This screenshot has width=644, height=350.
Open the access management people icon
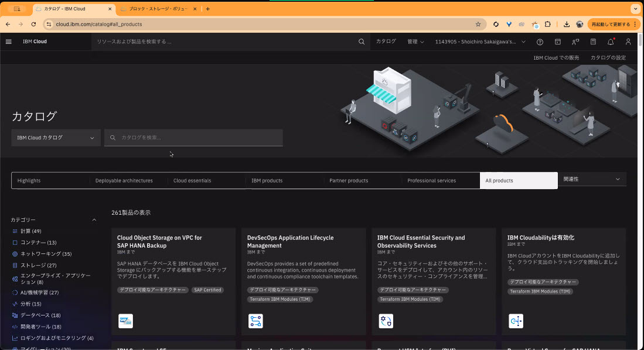coord(575,42)
